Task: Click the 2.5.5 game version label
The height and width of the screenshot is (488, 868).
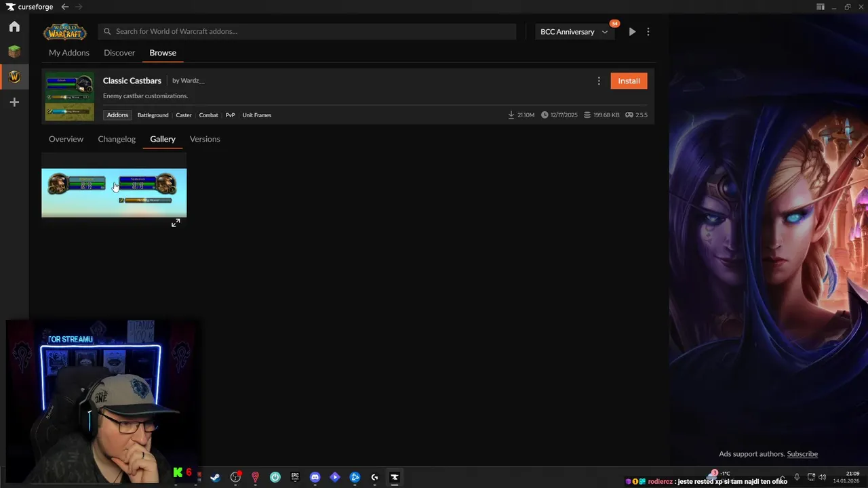Action: (636, 115)
